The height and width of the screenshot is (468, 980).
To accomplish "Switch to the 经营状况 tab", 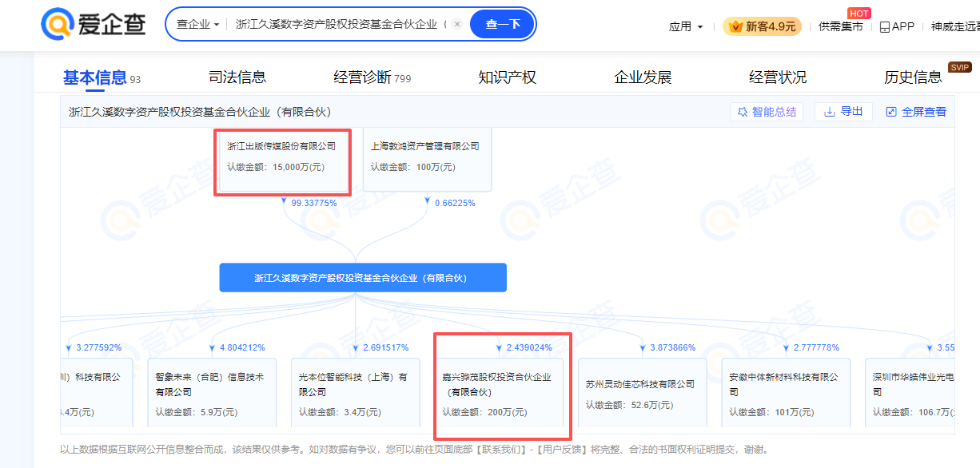I will (x=778, y=77).
